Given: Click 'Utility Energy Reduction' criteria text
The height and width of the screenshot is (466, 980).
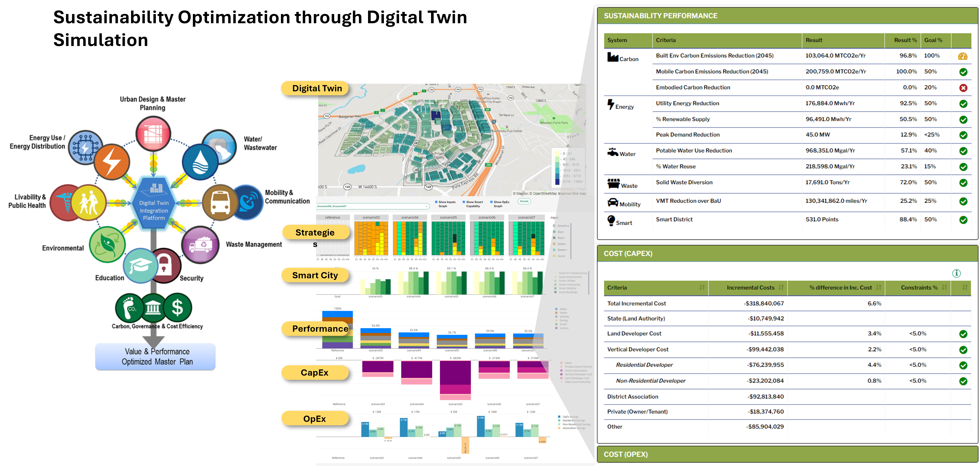Looking at the screenshot, I should click(687, 103).
